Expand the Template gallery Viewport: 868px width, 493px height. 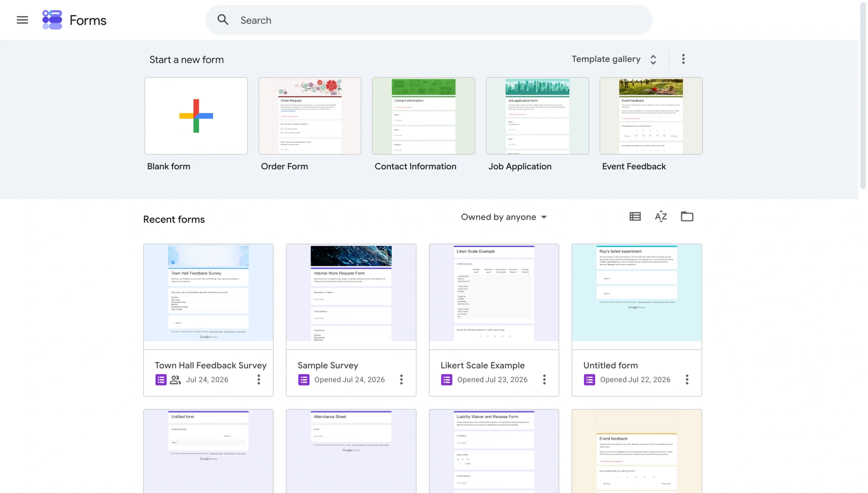(614, 59)
